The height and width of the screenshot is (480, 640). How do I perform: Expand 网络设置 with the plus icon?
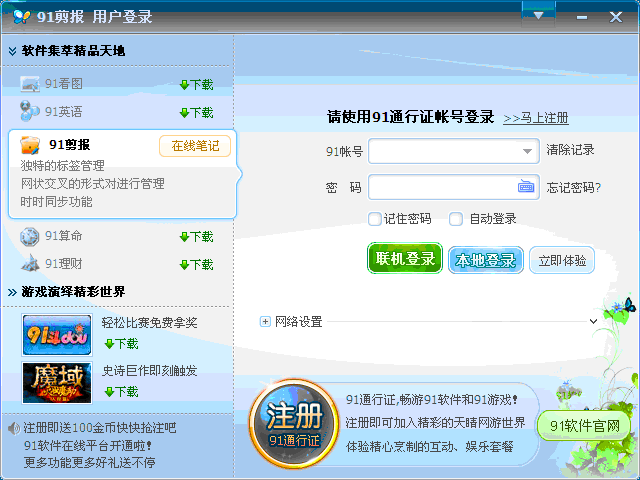[265, 322]
